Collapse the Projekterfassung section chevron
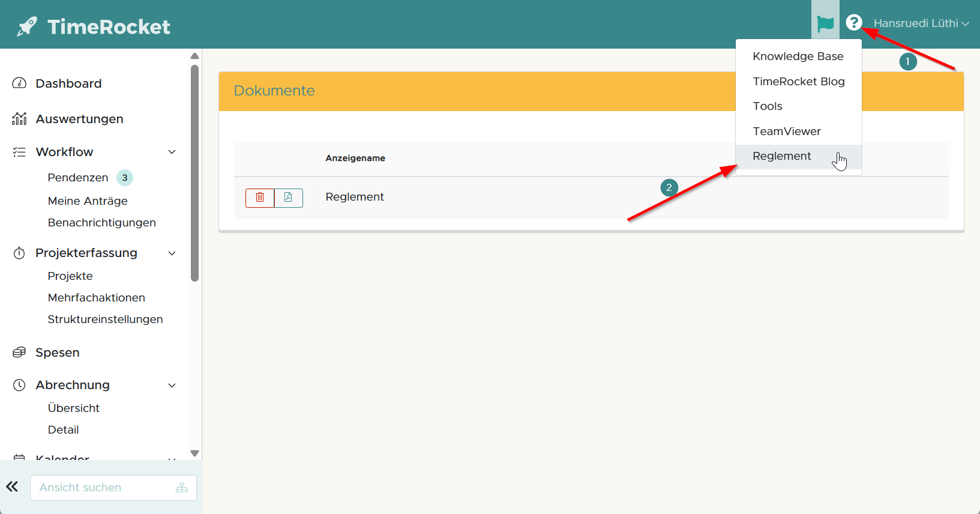 click(x=172, y=253)
